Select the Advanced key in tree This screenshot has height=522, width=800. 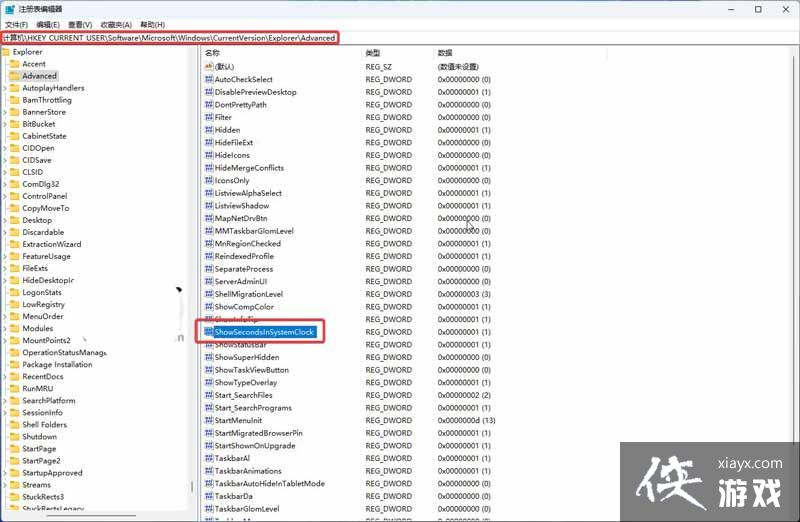(x=39, y=76)
